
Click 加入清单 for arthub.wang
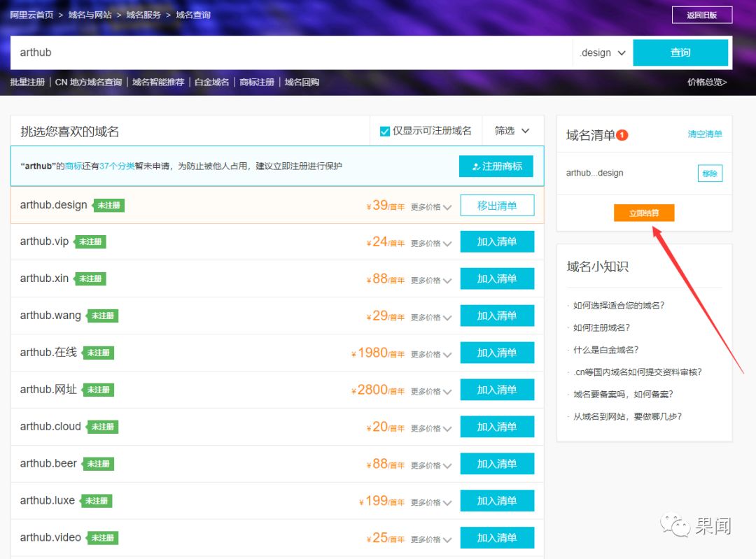497,316
